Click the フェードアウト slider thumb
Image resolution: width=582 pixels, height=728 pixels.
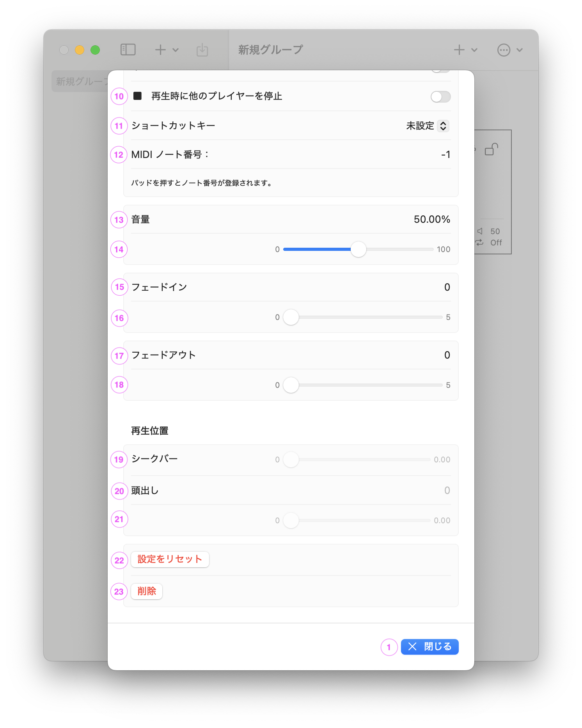point(291,385)
